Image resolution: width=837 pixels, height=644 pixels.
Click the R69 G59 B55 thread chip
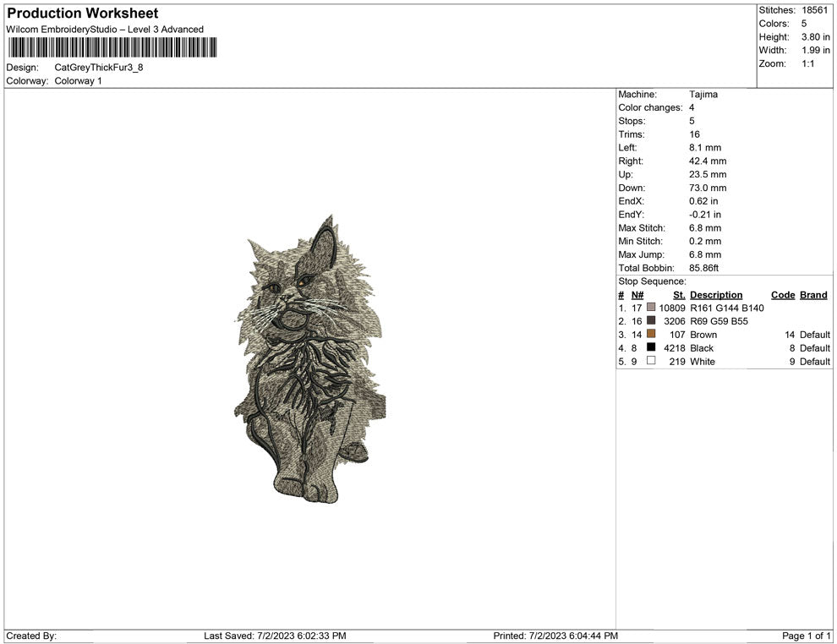(651, 321)
